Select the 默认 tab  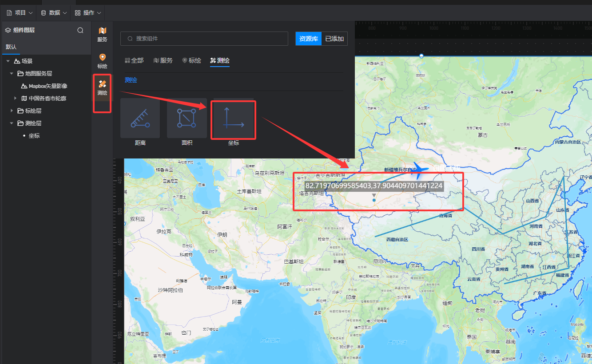pos(11,47)
